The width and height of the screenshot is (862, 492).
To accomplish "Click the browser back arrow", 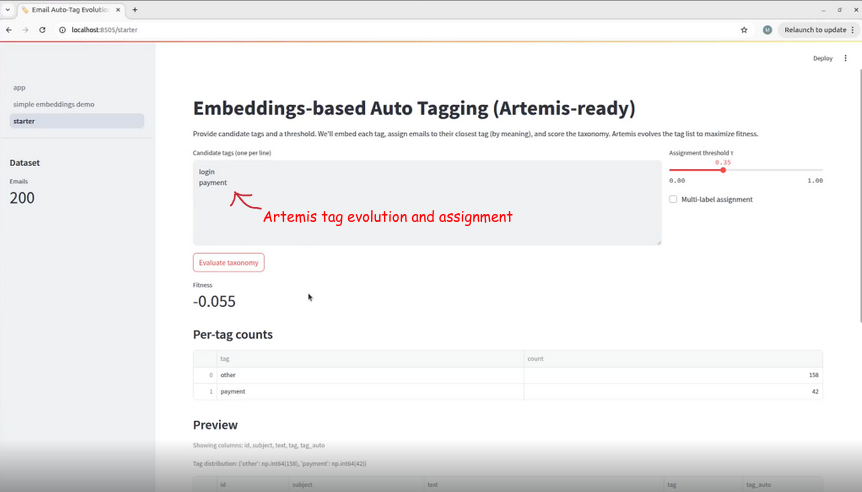I will point(9,30).
